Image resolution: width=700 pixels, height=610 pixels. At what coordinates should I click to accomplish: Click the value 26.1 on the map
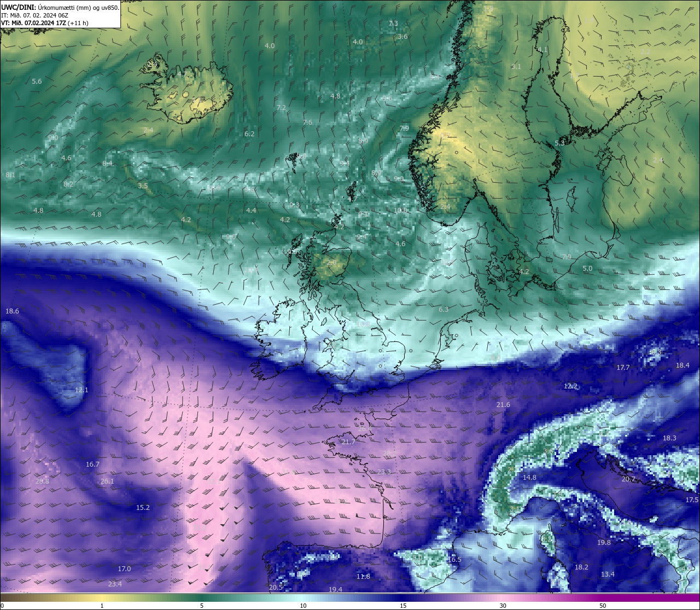(107, 481)
